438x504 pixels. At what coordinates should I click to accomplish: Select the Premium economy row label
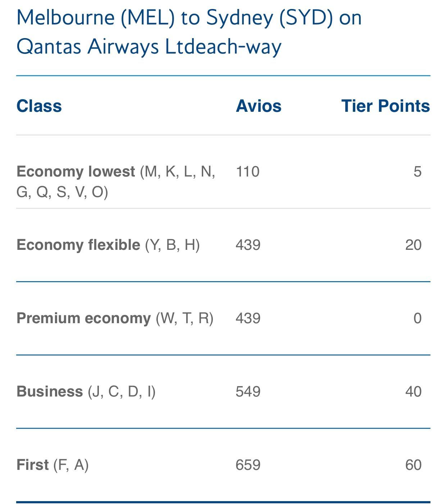click(x=84, y=318)
